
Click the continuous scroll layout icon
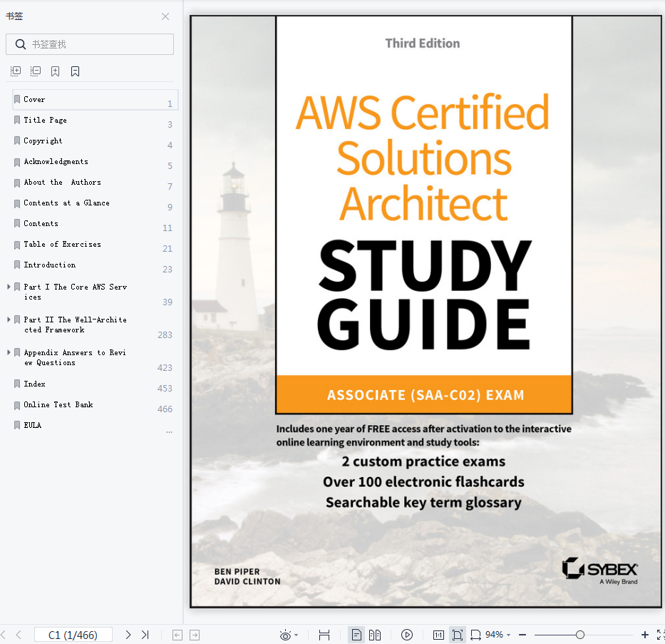[324, 635]
